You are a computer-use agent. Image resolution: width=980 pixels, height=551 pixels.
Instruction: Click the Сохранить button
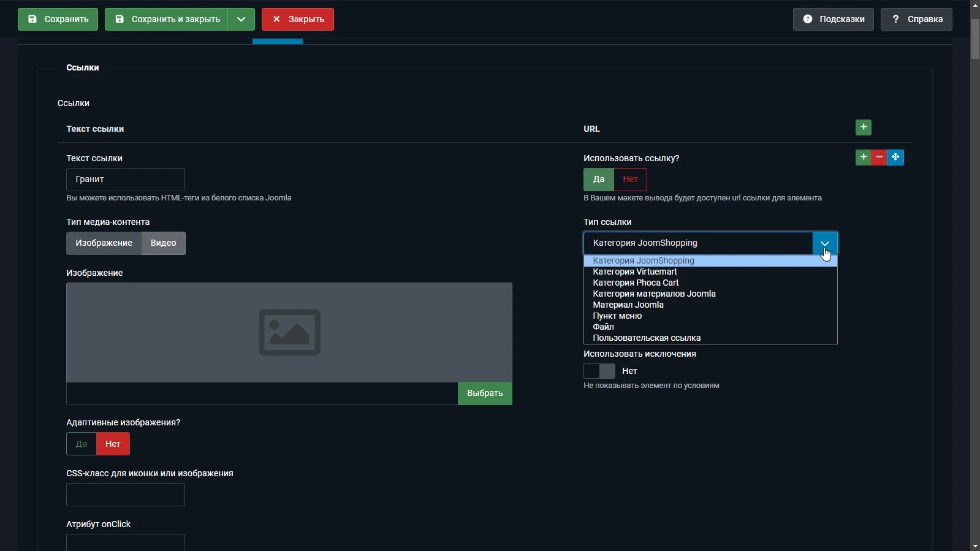[58, 19]
